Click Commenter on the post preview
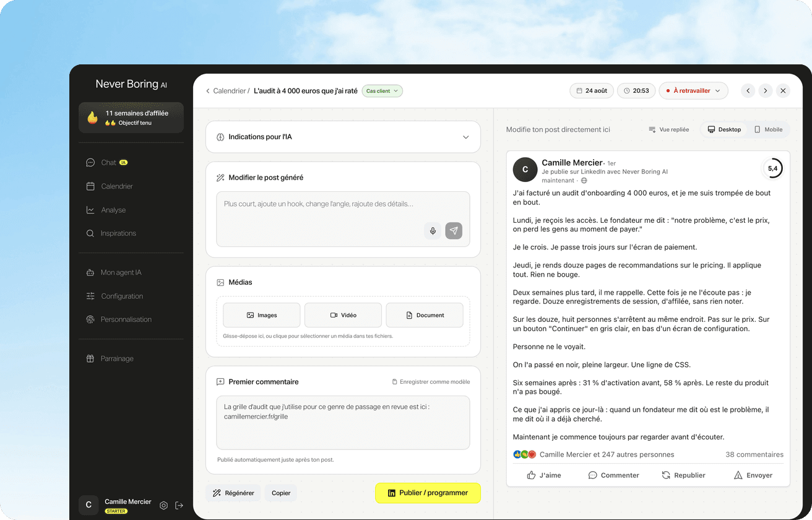This screenshot has height=520, width=812. click(x=613, y=475)
